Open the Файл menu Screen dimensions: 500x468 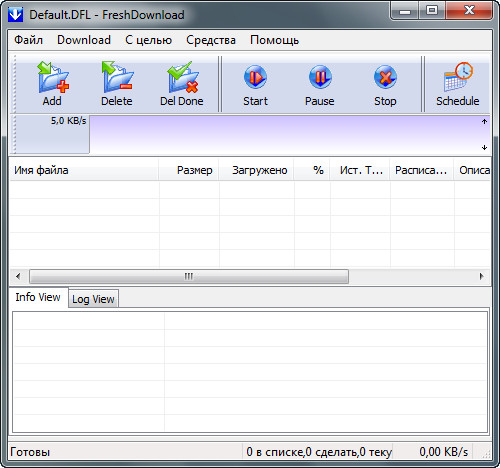(x=28, y=40)
